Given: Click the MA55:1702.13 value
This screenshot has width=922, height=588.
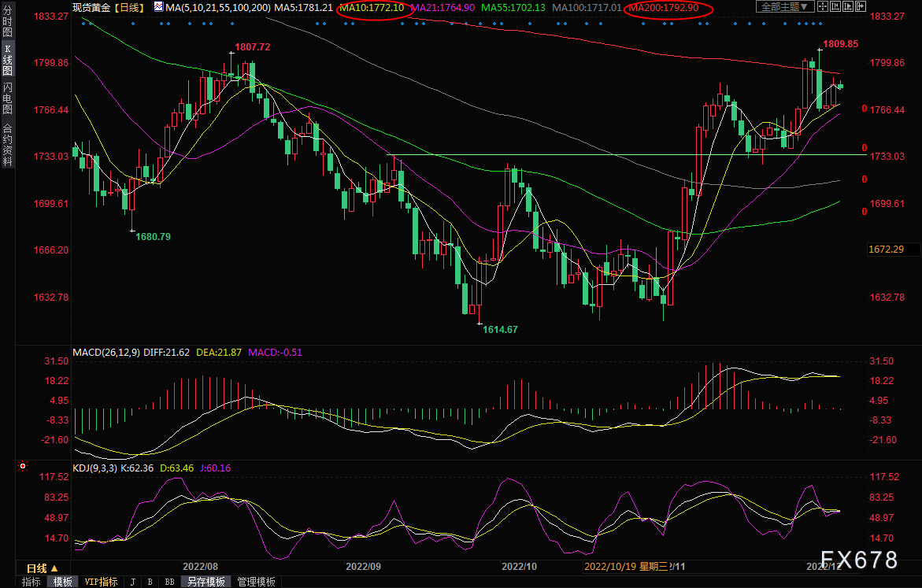Looking at the screenshot, I should 513,8.
